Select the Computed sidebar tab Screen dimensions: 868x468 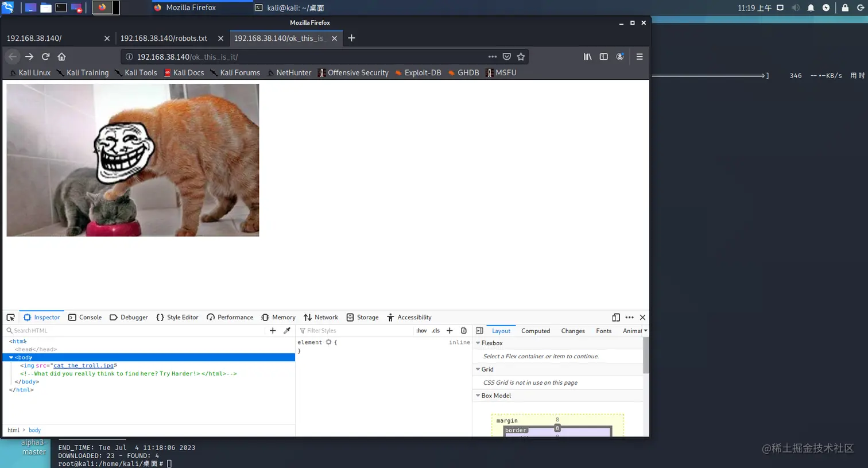point(536,331)
